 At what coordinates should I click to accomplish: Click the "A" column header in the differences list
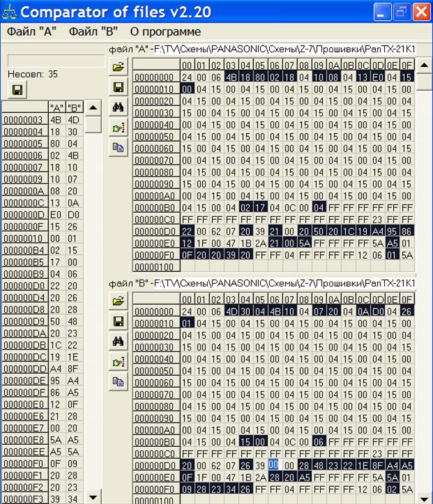coord(56,107)
